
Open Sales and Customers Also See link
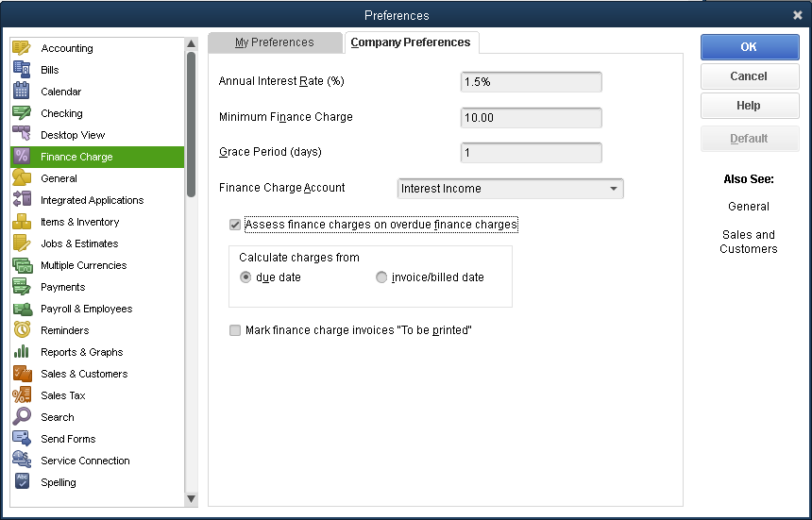click(749, 242)
